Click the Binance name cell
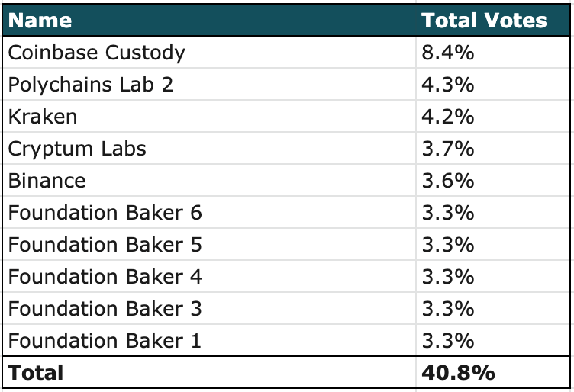This screenshot has width=574, height=392. pyautogui.click(x=47, y=181)
